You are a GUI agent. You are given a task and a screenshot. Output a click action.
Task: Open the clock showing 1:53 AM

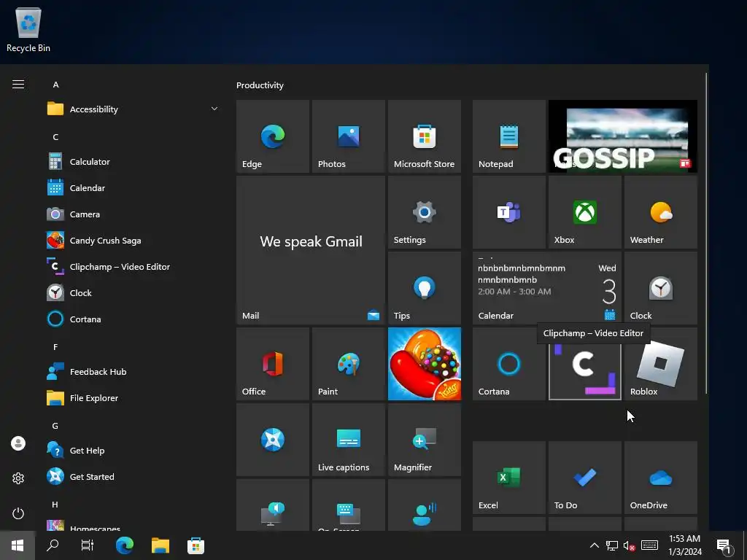click(x=684, y=545)
